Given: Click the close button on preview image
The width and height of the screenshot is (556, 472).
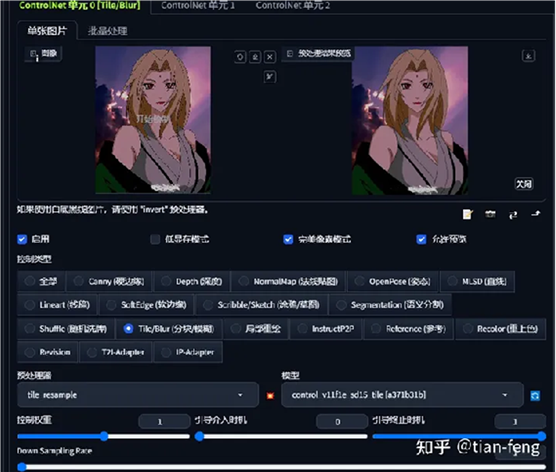Looking at the screenshot, I should tap(524, 184).
